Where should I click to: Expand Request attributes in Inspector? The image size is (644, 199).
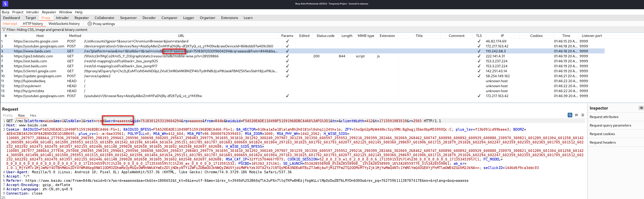tap(604, 117)
